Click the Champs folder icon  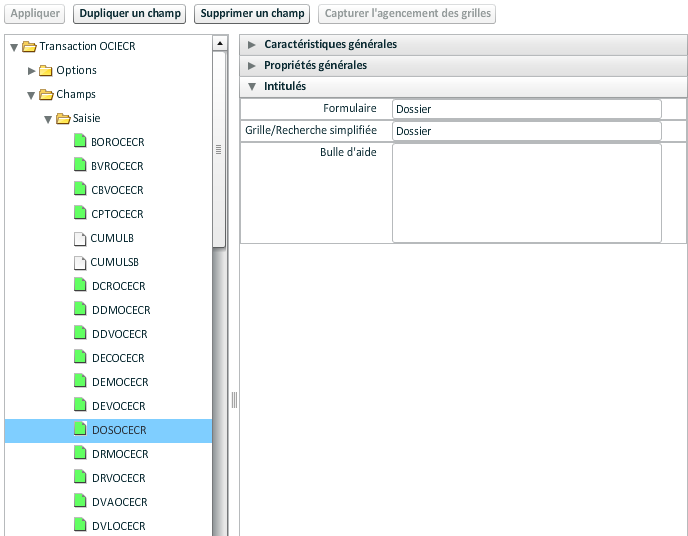pyautogui.click(x=46, y=94)
